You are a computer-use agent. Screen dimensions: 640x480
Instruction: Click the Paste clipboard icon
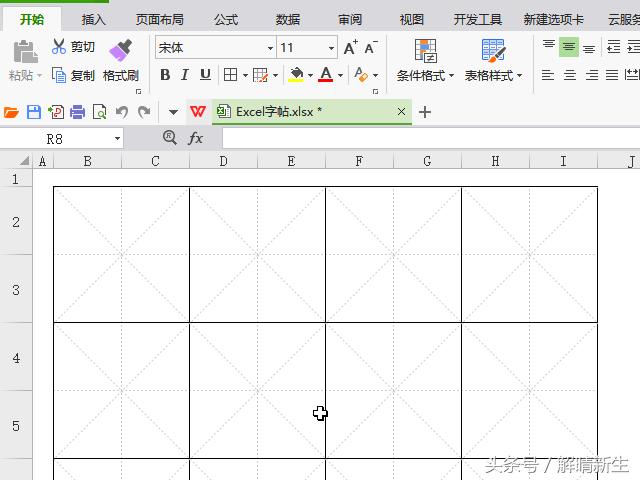[x=25, y=51]
